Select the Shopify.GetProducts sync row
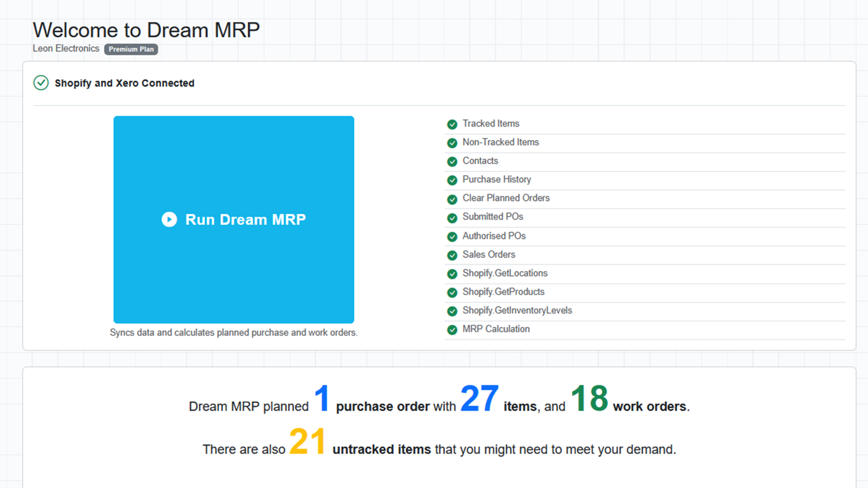Viewport: 868px width, 488px height. click(645, 292)
